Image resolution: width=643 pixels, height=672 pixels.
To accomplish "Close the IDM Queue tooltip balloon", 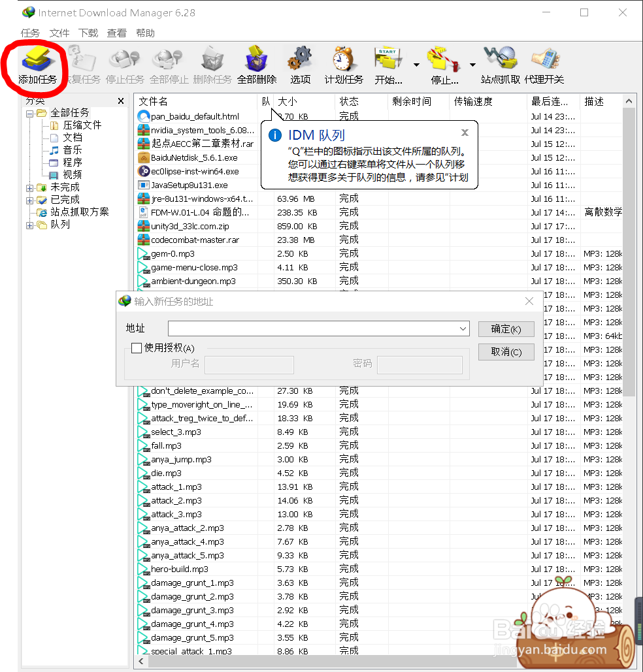I will pos(465,133).
